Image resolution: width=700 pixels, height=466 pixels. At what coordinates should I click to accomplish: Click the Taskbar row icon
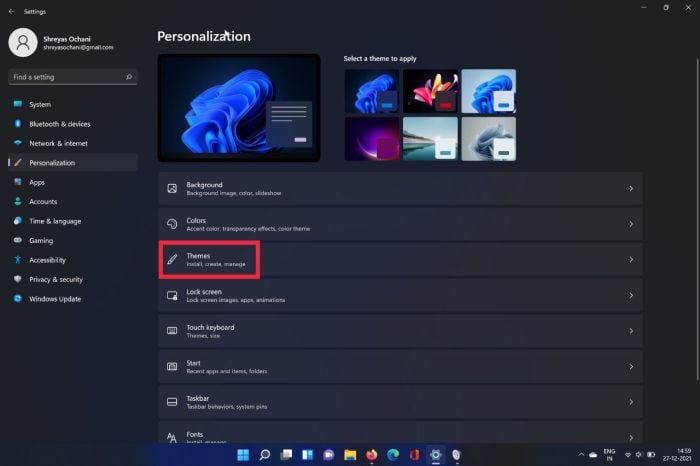tap(172, 402)
